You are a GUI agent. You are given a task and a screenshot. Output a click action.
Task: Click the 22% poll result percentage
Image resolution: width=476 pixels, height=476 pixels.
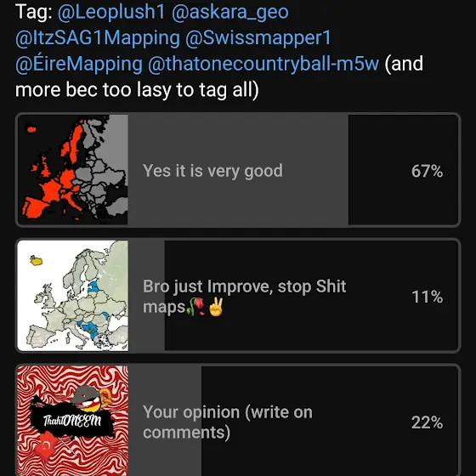click(427, 422)
